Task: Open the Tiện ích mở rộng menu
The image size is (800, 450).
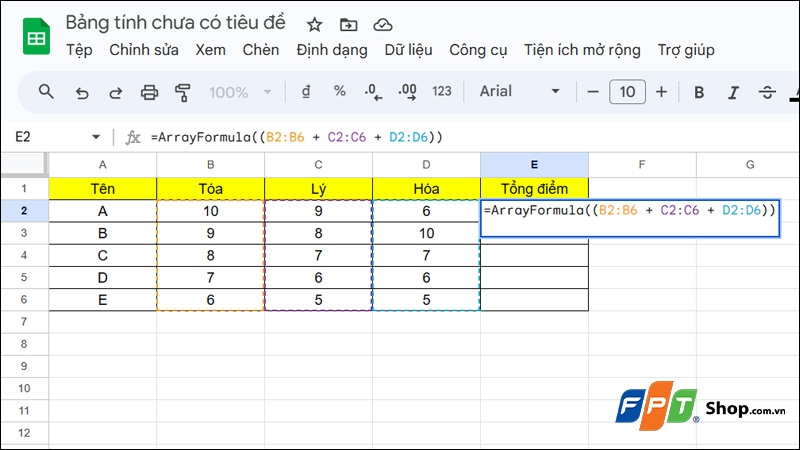Action: (x=582, y=50)
